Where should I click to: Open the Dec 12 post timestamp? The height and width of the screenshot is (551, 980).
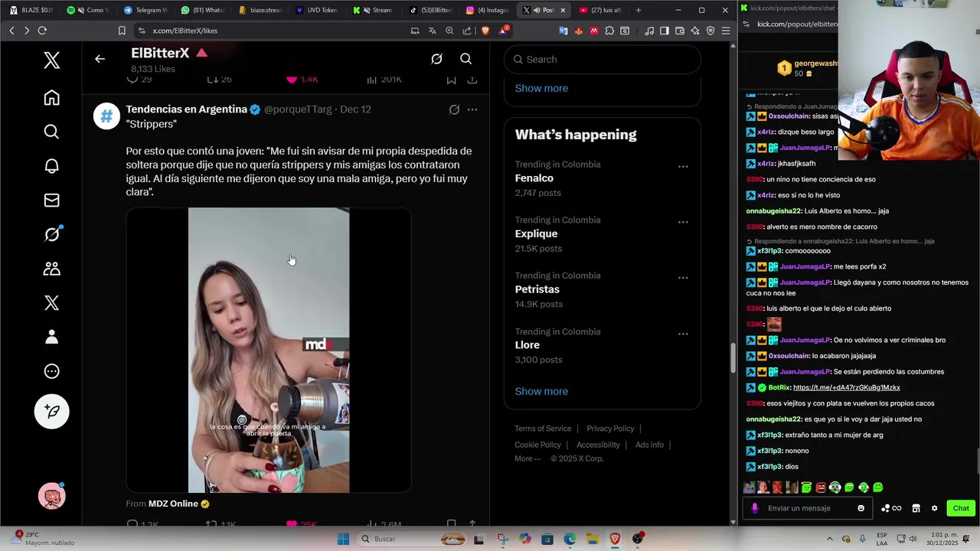point(355,109)
